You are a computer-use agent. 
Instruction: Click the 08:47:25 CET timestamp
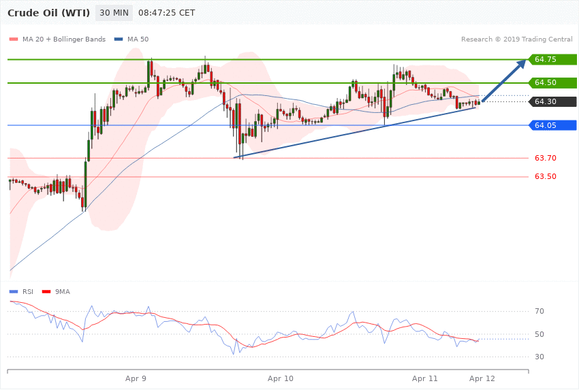(166, 13)
